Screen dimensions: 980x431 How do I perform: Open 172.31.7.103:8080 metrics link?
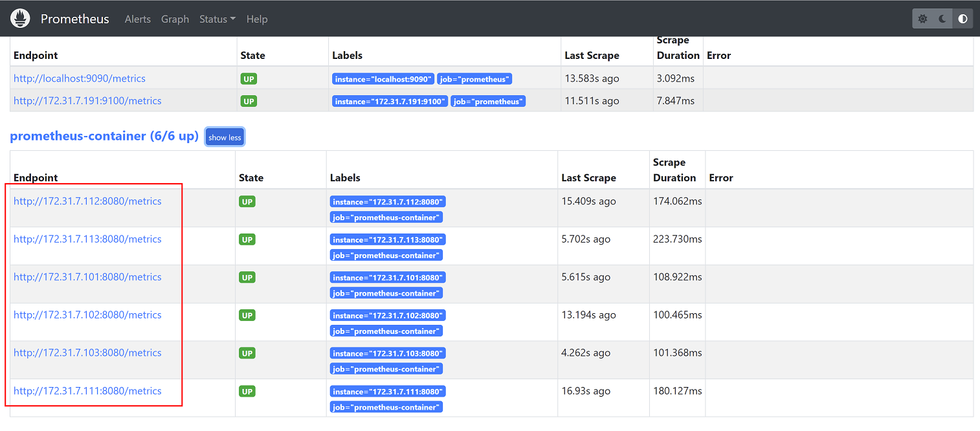tap(87, 353)
